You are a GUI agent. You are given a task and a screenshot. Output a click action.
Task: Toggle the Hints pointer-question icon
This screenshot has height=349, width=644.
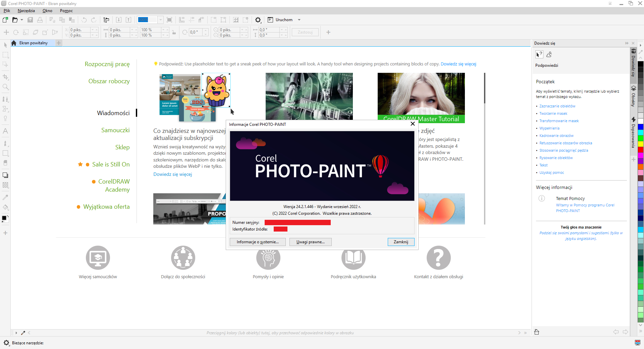(539, 54)
